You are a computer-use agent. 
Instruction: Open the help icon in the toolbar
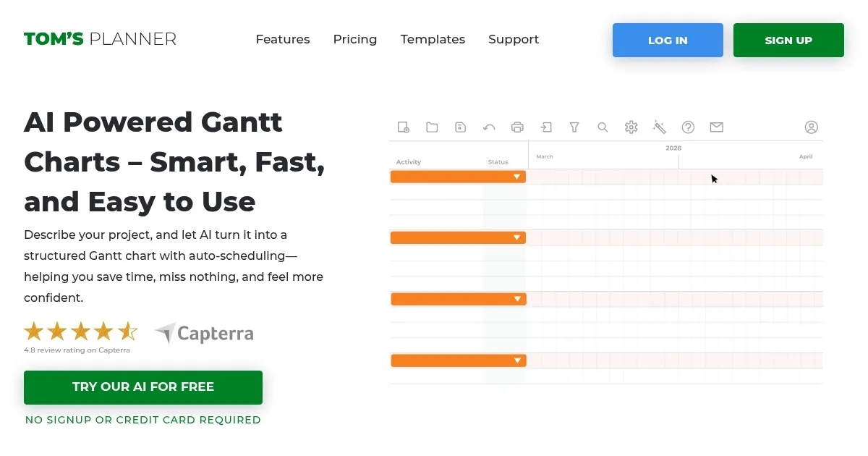click(x=688, y=127)
